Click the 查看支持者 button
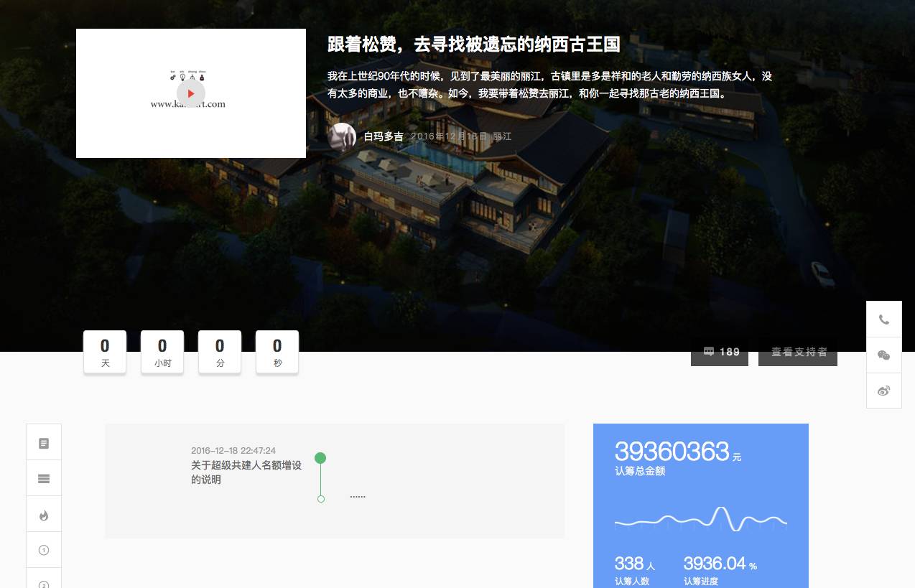915x588 pixels. (x=798, y=352)
